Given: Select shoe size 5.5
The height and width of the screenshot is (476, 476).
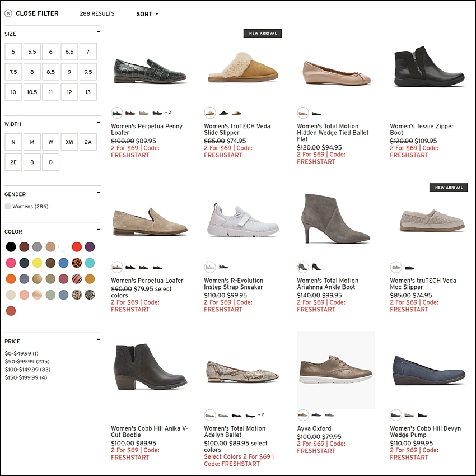Looking at the screenshot, I should point(32,52).
